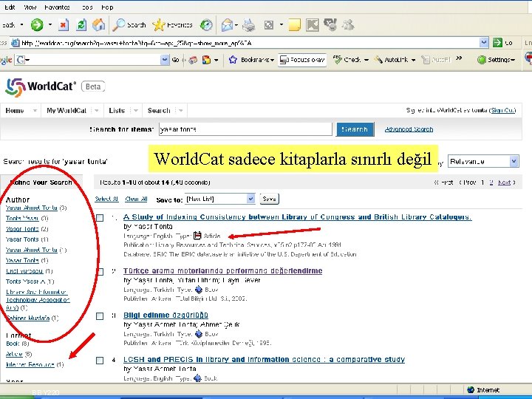Click the yellow note toolbar icon

pos(294,25)
